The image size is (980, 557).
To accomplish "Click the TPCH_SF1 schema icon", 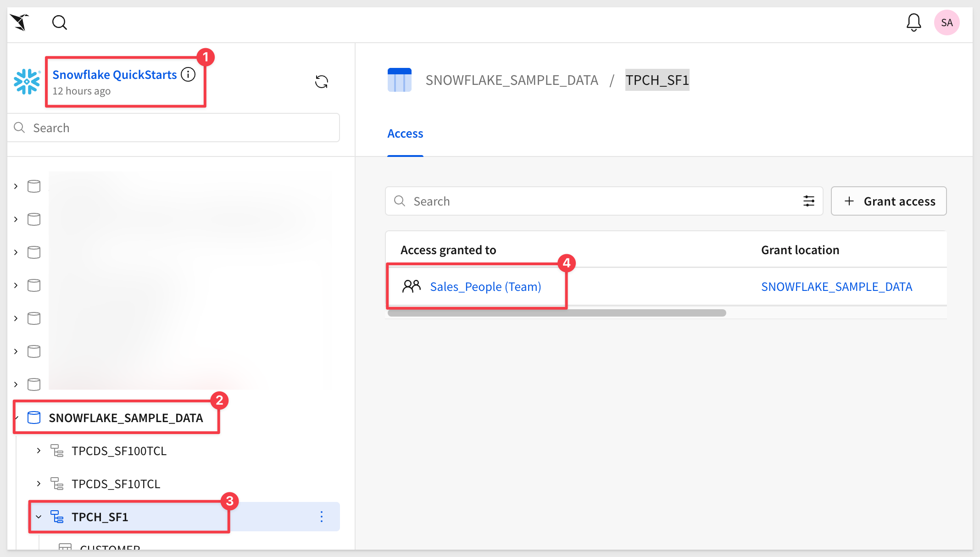I will [57, 517].
